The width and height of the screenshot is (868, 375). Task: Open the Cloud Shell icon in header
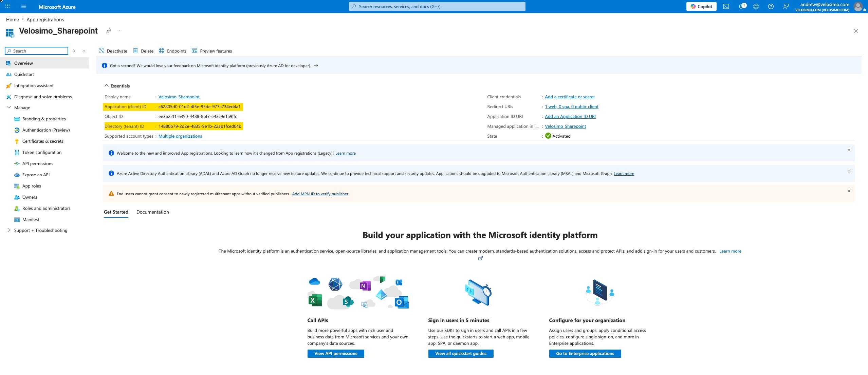(x=726, y=6)
